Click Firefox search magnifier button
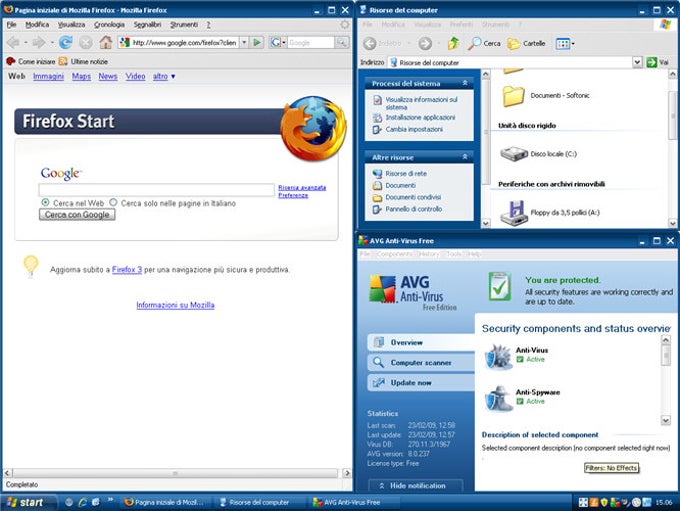 [x=342, y=42]
